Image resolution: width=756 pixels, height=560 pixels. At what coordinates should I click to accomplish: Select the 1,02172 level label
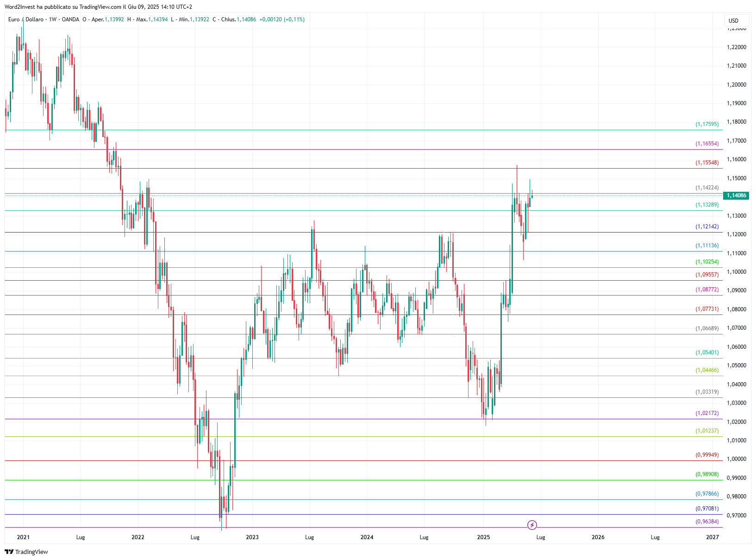tap(707, 413)
